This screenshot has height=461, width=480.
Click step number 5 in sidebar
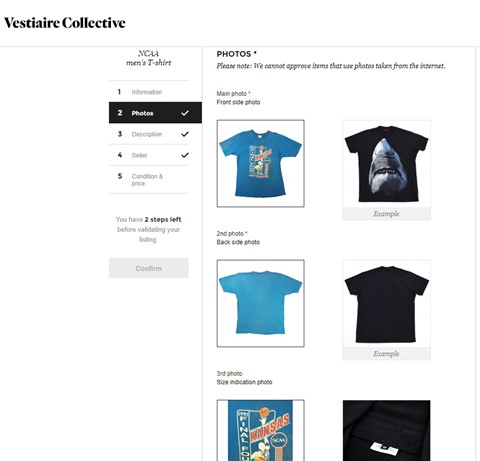point(120,176)
